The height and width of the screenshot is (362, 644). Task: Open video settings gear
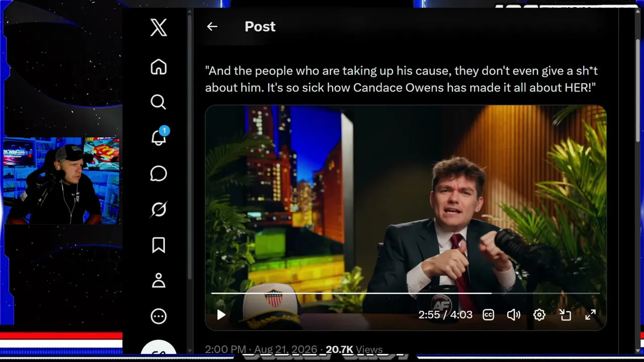(x=539, y=315)
